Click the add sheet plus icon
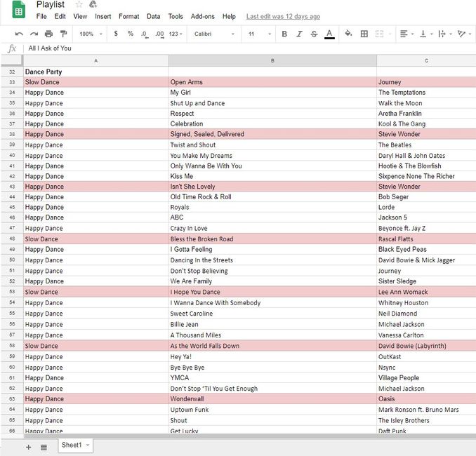 28,446
